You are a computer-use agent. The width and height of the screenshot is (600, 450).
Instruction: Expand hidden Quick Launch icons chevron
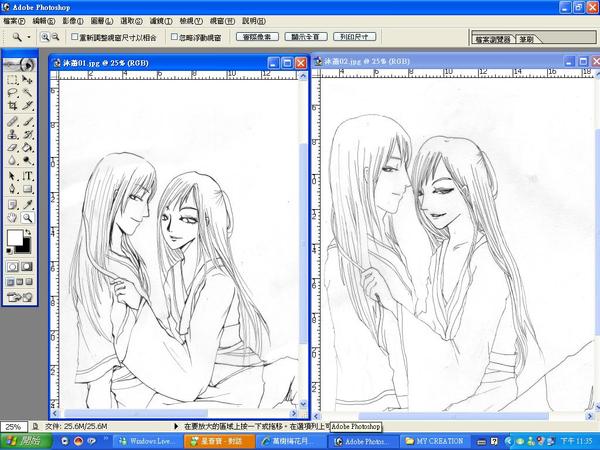(x=106, y=437)
